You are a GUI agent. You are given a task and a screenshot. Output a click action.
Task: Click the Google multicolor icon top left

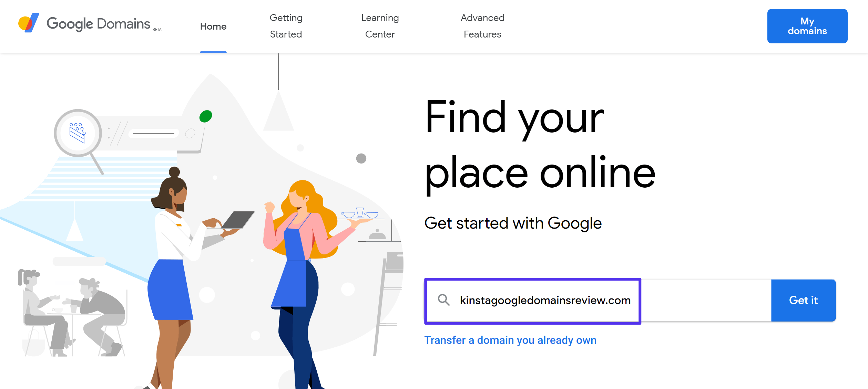pos(27,25)
